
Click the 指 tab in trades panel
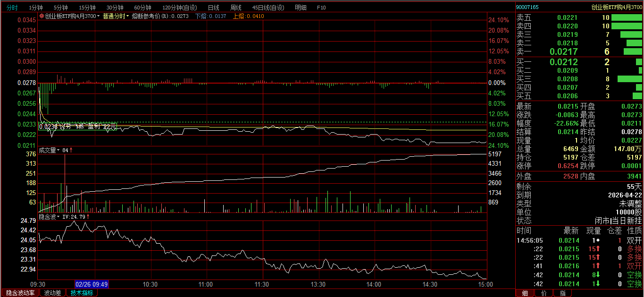tap(562, 293)
